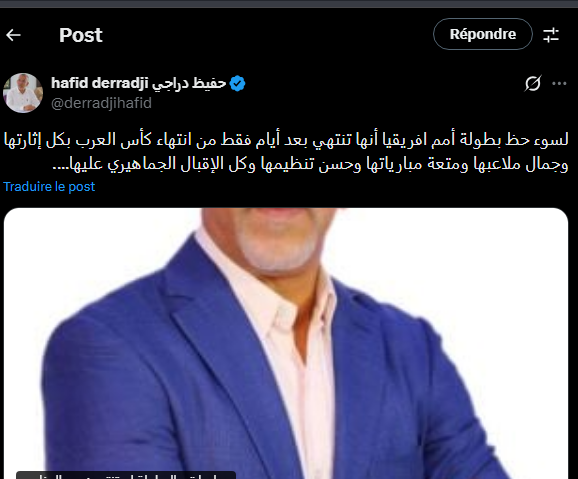Open the reply sort sliders icon
Image resolution: width=578 pixels, height=479 pixels.
coord(551,35)
